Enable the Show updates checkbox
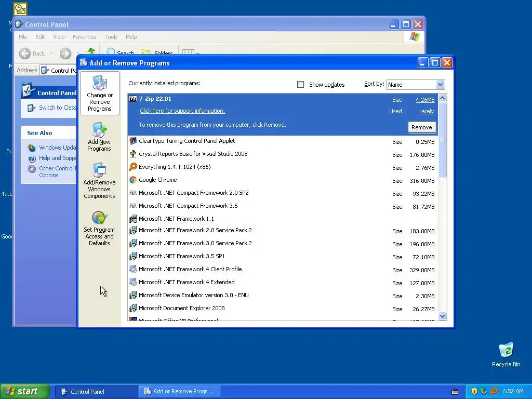 point(300,85)
